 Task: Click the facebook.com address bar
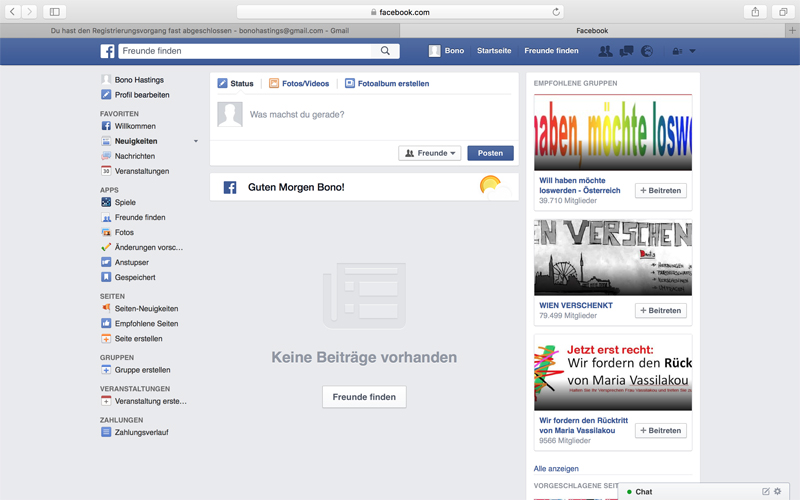pos(400,12)
